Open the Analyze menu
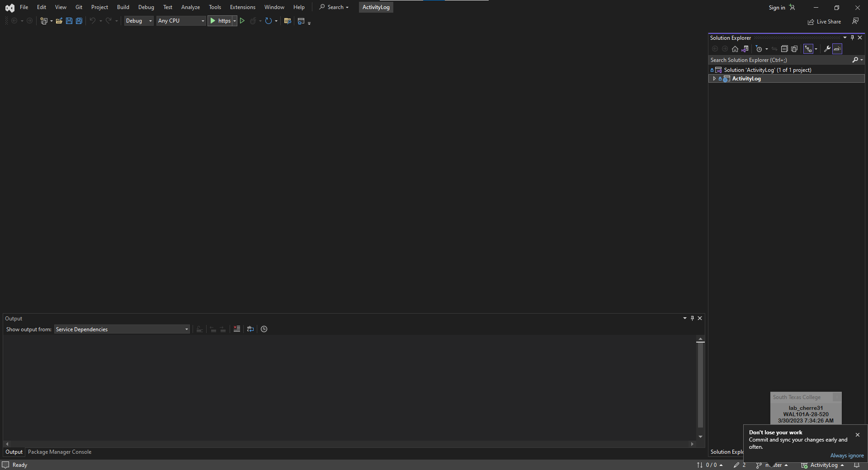Viewport: 868px width, 470px height. [190, 7]
